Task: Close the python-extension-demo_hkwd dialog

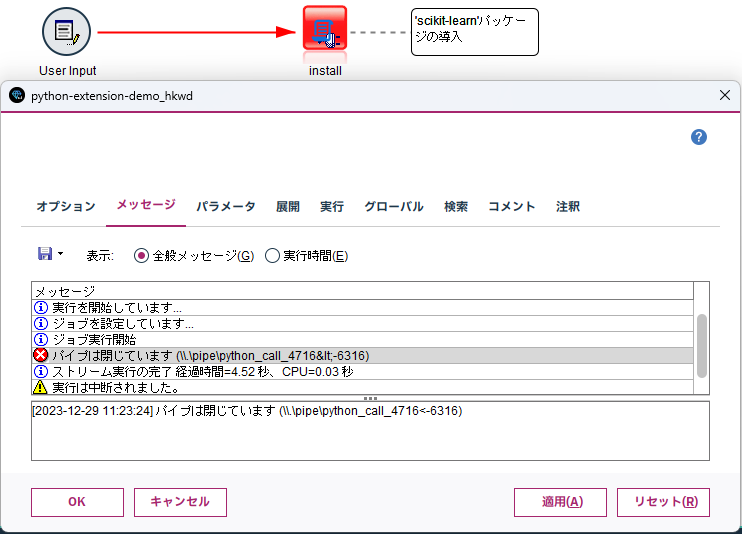Action: [724, 95]
